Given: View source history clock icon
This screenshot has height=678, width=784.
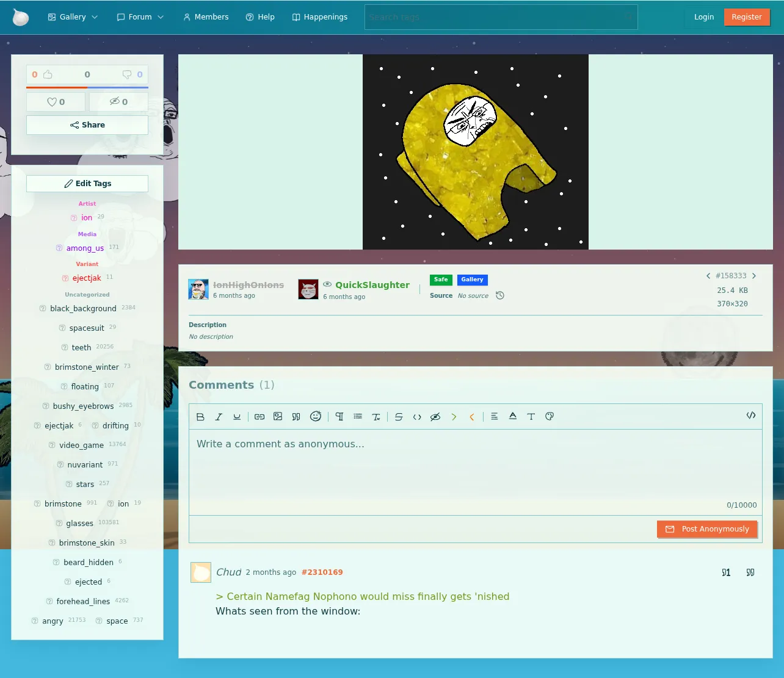Looking at the screenshot, I should pyautogui.click(x=500, y=296).
